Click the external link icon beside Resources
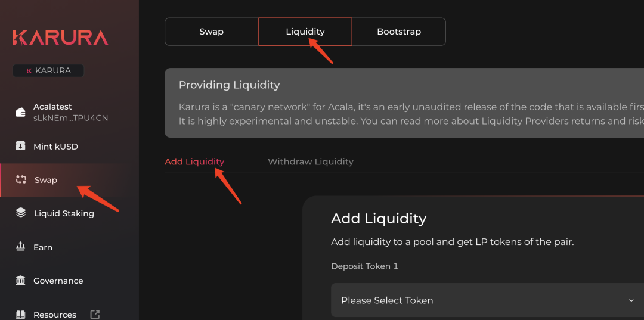 94,314
